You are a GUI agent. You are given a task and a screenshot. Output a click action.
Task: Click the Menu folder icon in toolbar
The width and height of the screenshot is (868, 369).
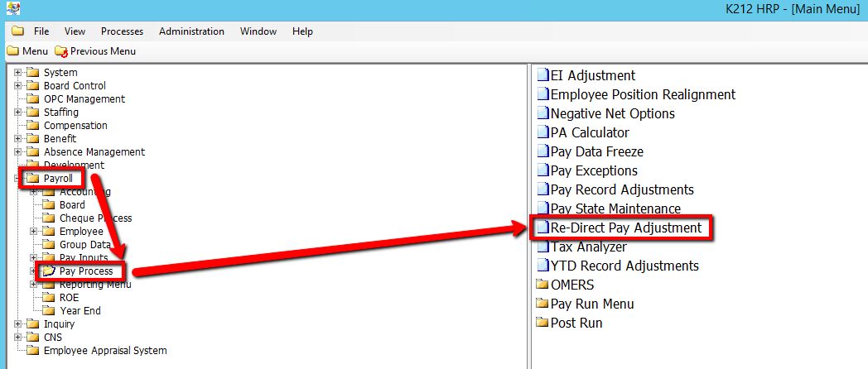tap(12, 51)
